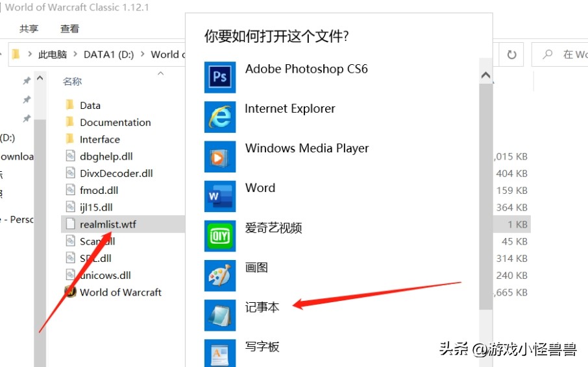This screenshot has height=367, width=588.
Task: Click the Documentation folder icon
Action: coord(69,121)
